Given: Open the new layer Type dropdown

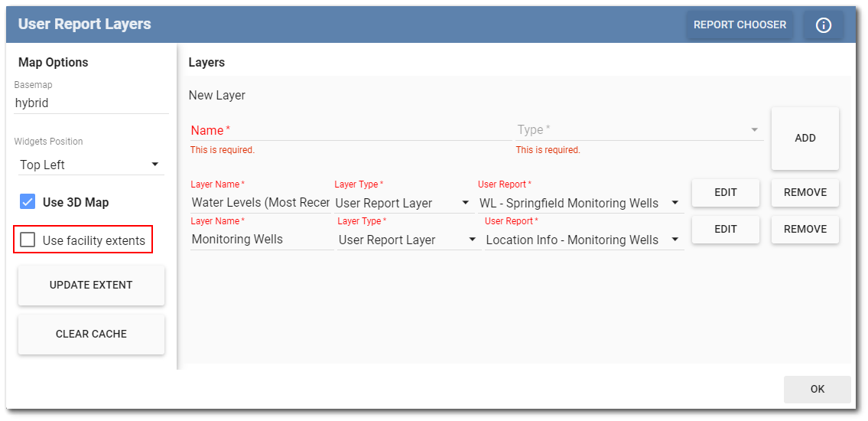Looking at the screenshot, I should [639, 130].
